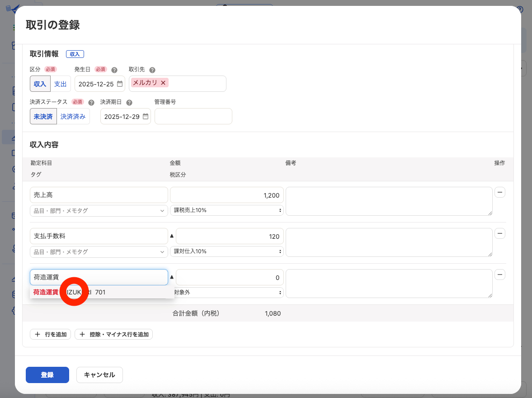The image size is (532, 398).
Task: Click calendar icon in 決済期日 date field
Action: coord(146,116)
